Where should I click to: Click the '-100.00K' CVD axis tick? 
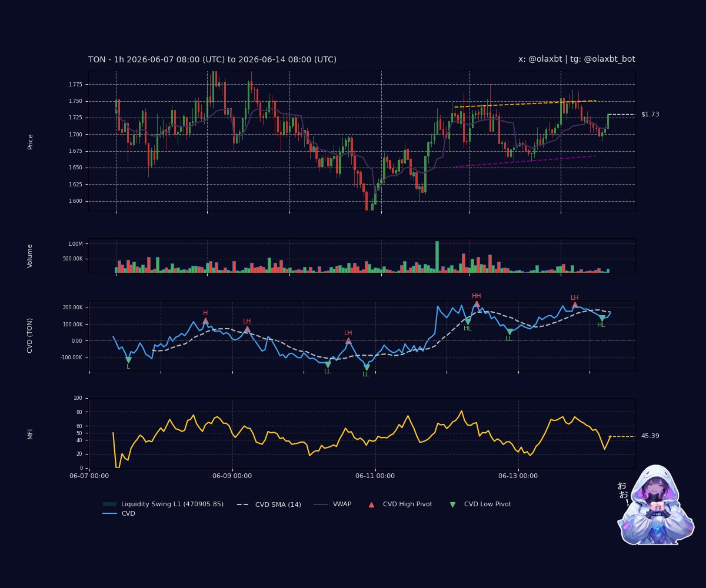72,358
